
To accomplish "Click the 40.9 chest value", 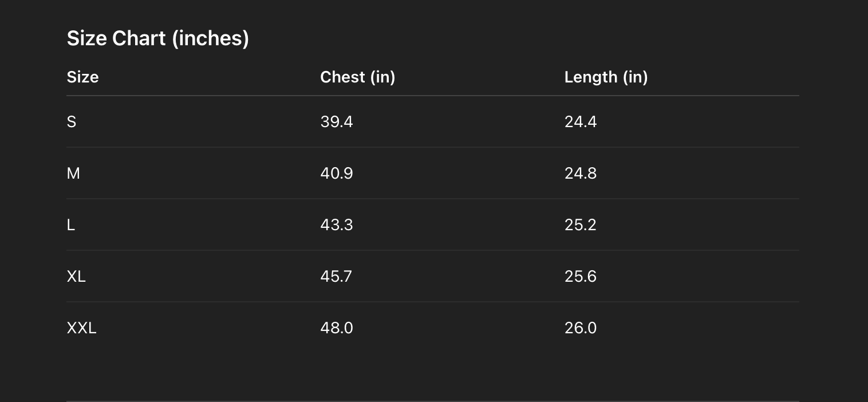I will (x=337, y=174).
